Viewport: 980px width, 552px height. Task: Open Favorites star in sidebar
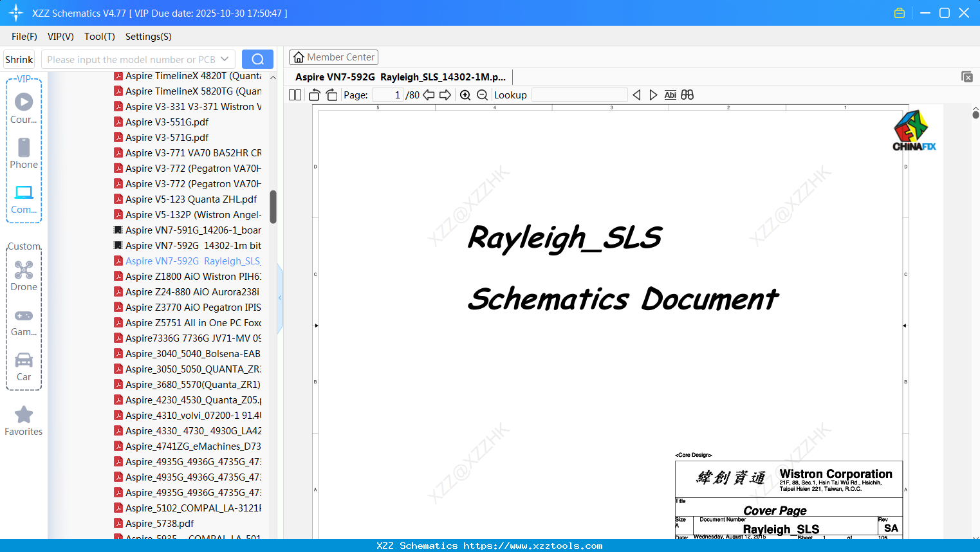coord(24,421)
